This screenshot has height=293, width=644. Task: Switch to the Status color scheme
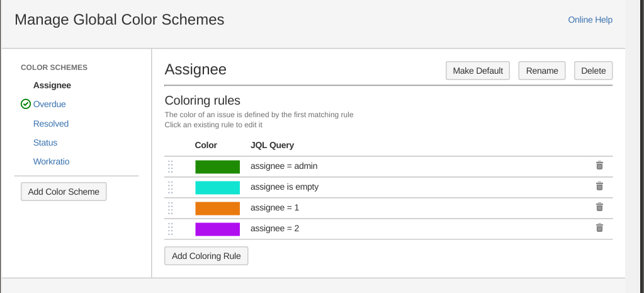coord(45,143)
